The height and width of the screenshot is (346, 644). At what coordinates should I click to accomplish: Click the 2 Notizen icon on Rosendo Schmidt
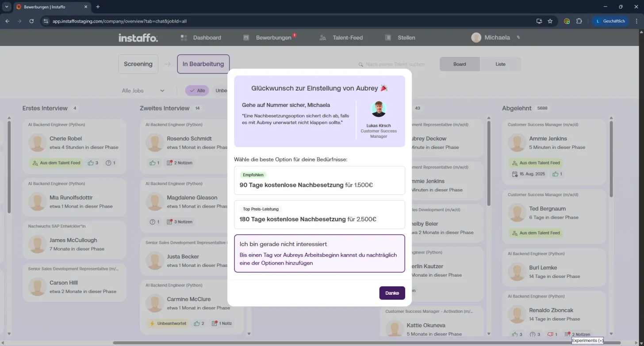coord(169,163)
